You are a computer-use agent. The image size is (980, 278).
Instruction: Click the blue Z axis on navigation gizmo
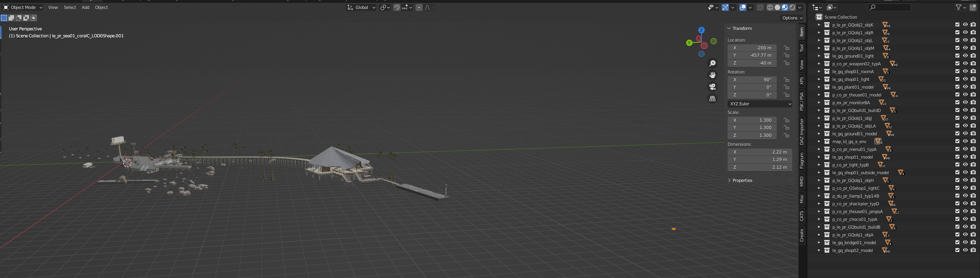pyautogui.click(x=702, y=30)
